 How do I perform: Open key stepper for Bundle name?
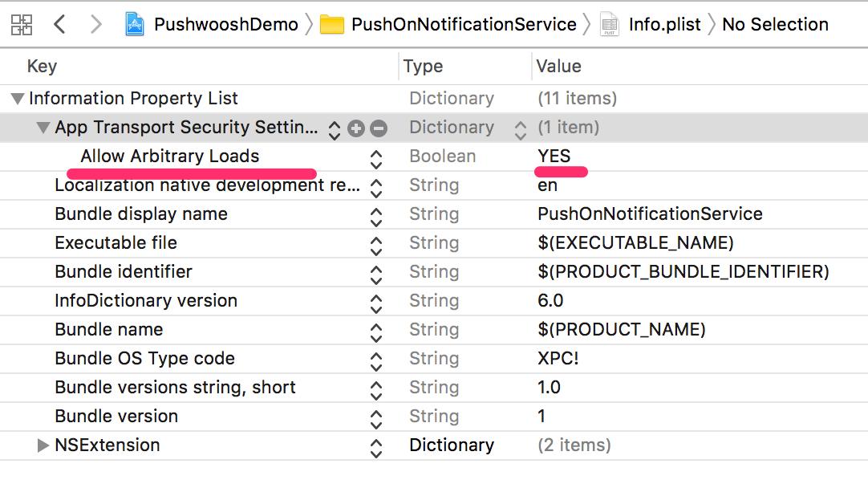376,333
